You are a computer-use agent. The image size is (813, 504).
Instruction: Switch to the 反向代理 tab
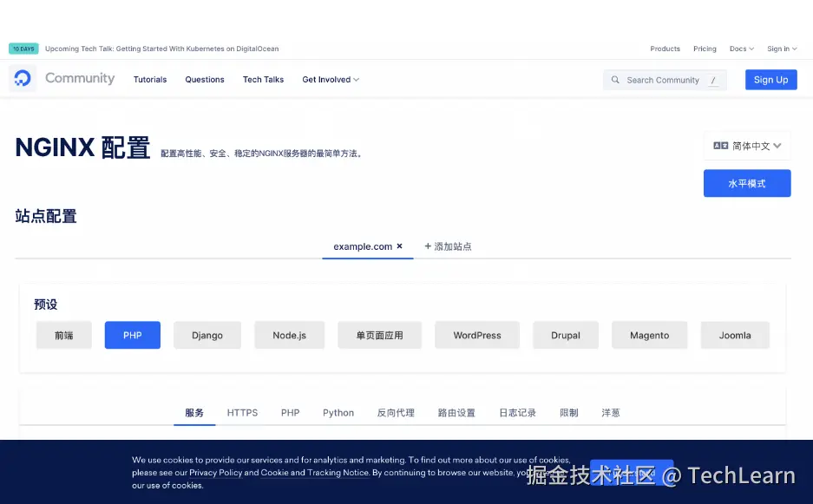pyautogui.click(x=396, y=413)
